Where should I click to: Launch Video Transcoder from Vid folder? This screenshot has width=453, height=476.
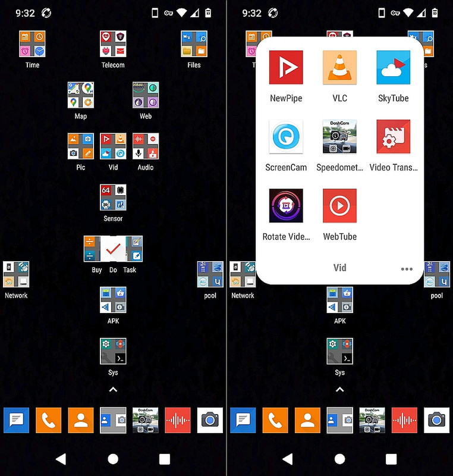(394, 137)
